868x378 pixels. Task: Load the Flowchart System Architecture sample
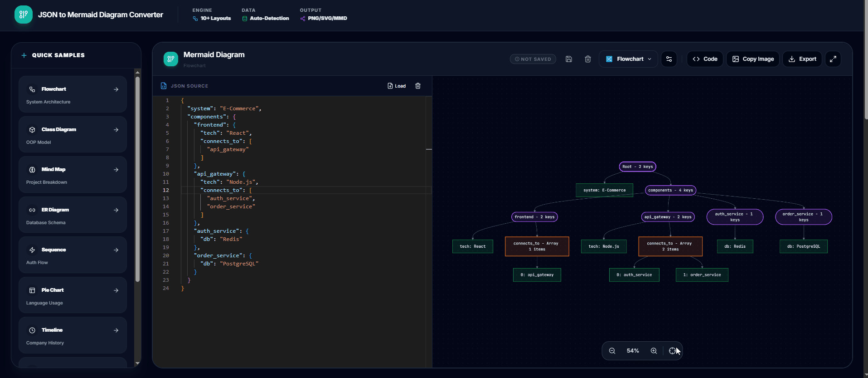click(73, 94)
